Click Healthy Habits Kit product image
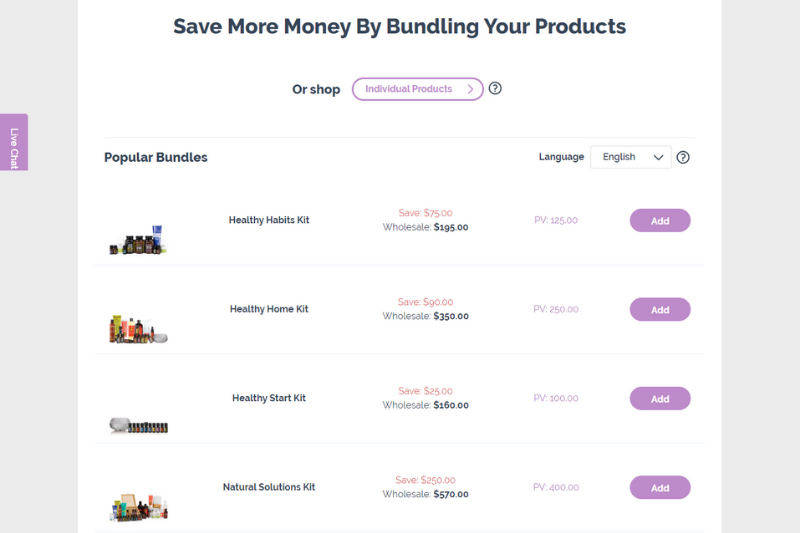 (x=137, y=240)
